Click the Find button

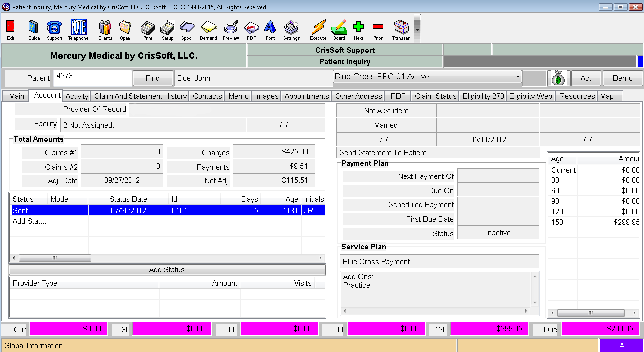(x=153, y=78)
